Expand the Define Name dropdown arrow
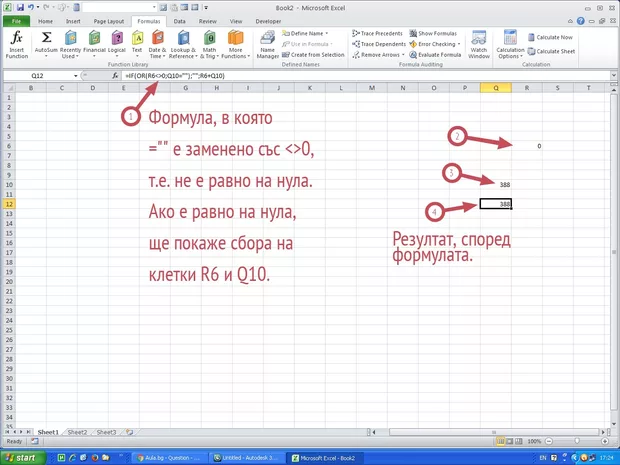This screenshot has height=465, width=620. (x=327, y=34)
